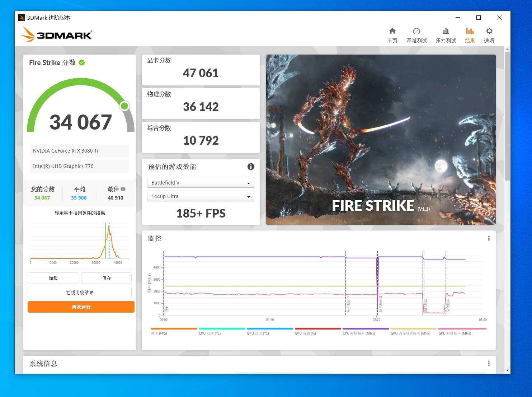Click the 平均 score 35 906
The width and height of the screenshot is (532, 397).
coord(79,198)
